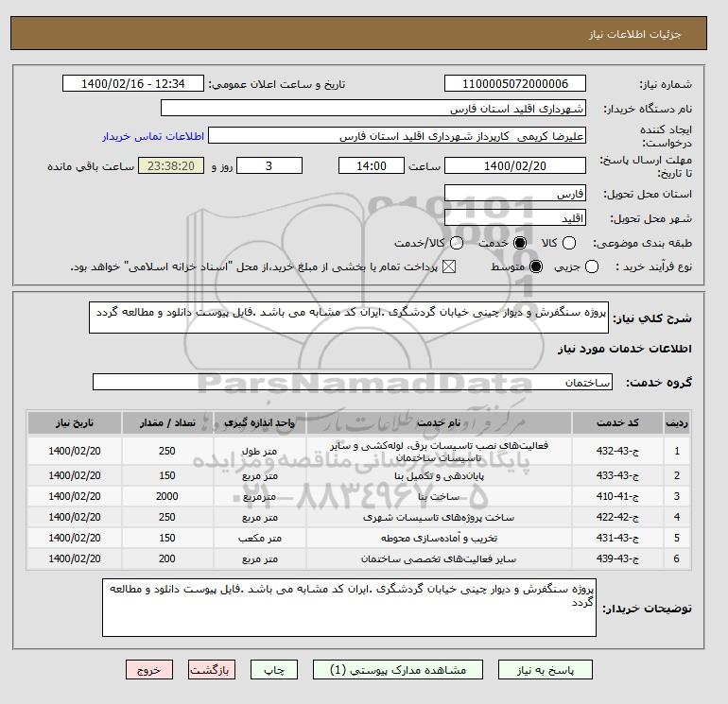Select the کالا/خدمت radio button
The width and height of the screenshot is (728, 704).
[457, 243]
